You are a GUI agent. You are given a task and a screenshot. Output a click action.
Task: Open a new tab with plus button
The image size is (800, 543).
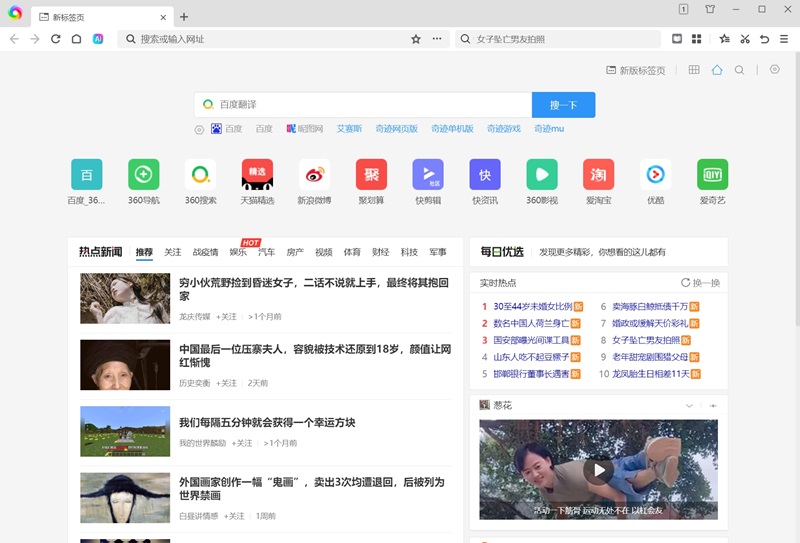coord(184,17)
